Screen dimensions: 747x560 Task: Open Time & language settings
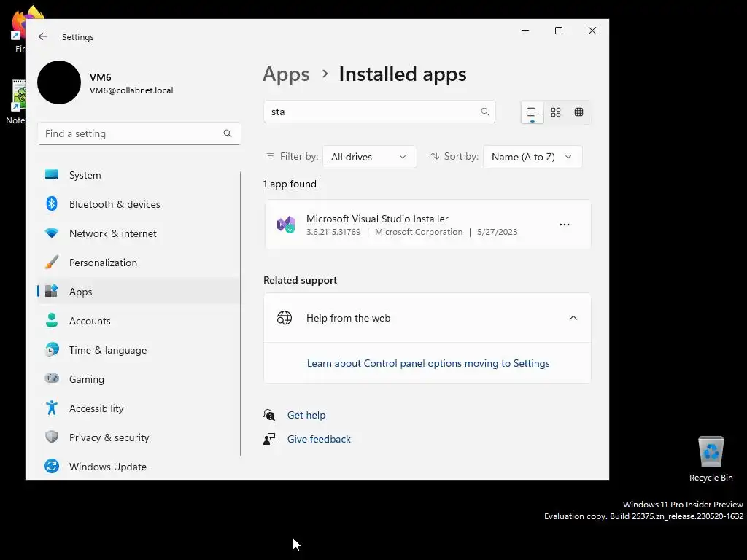(138, 350)
